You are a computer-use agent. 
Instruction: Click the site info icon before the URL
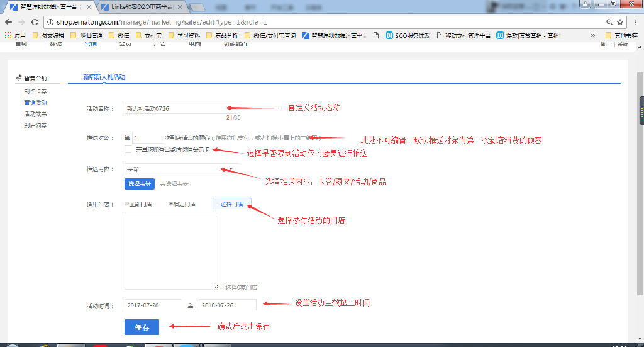[x=50, y=22]
